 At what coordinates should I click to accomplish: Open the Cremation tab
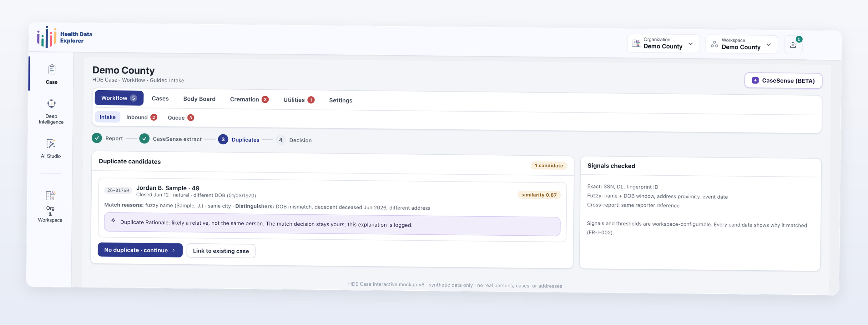point(249,99)
